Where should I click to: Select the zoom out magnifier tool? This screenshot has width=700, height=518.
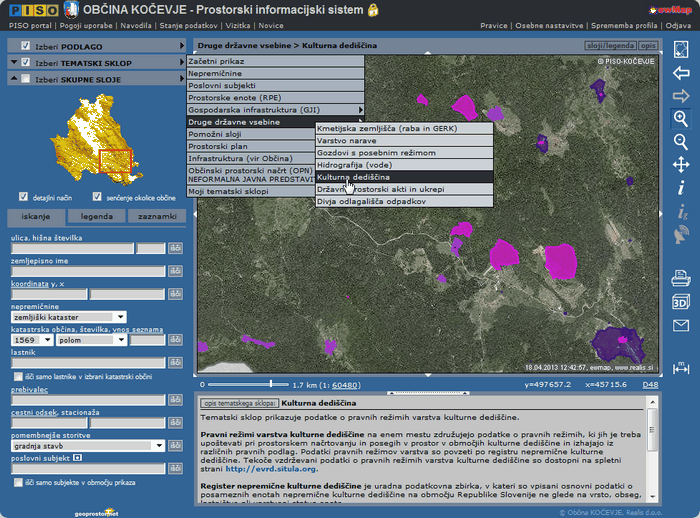point(681,142)
